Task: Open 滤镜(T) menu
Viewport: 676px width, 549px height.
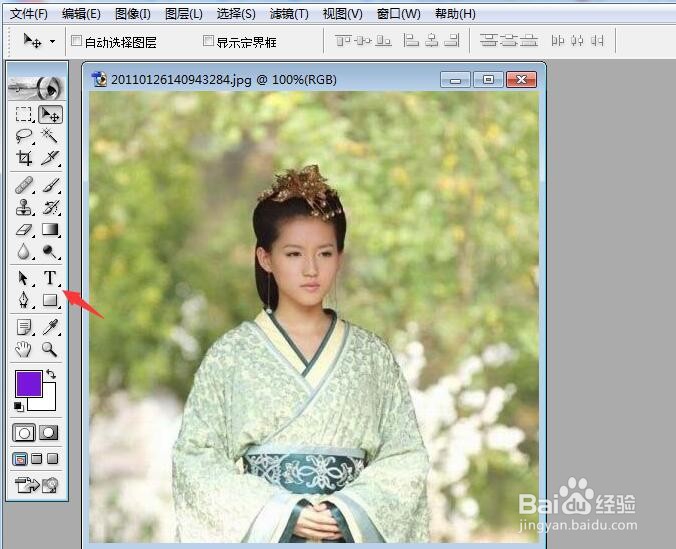Action: (x=289, y=14)
